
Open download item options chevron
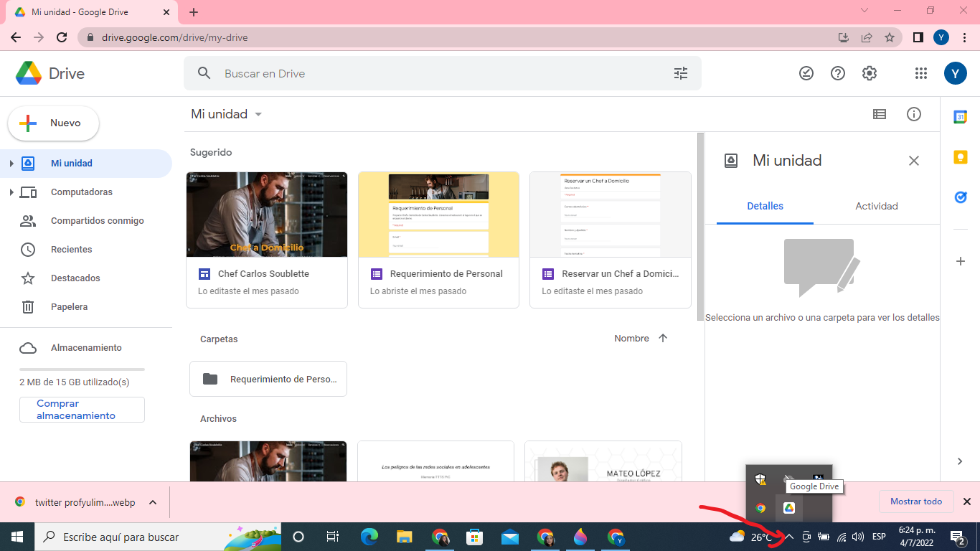click(x=153, y=502)
